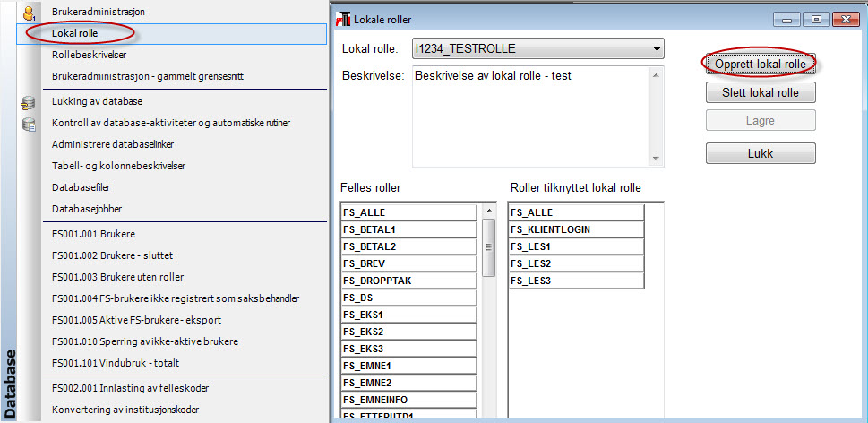
Task: Select FS_DS in Felles roller
Action: tap(409, 298)
